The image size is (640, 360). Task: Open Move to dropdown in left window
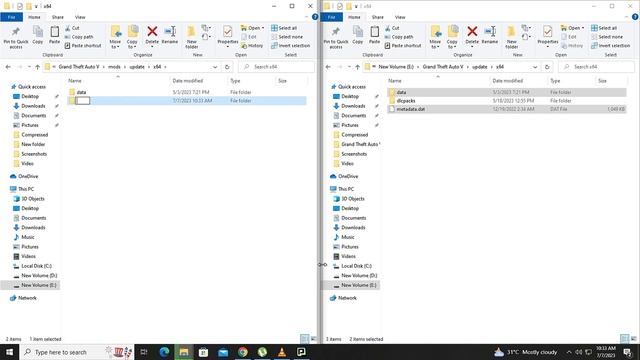115,37
